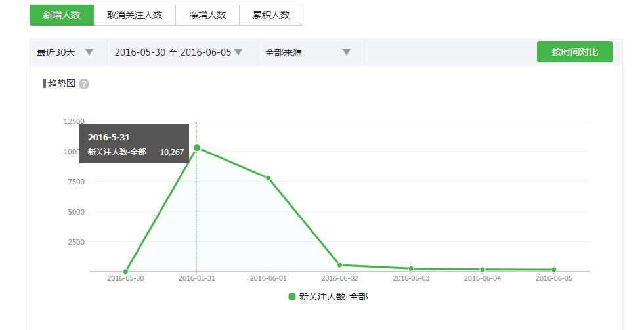This screenshot has width=644, height=330.
Task: Click the 2016-06-01 data point on chart
Action: click(268, 178)
